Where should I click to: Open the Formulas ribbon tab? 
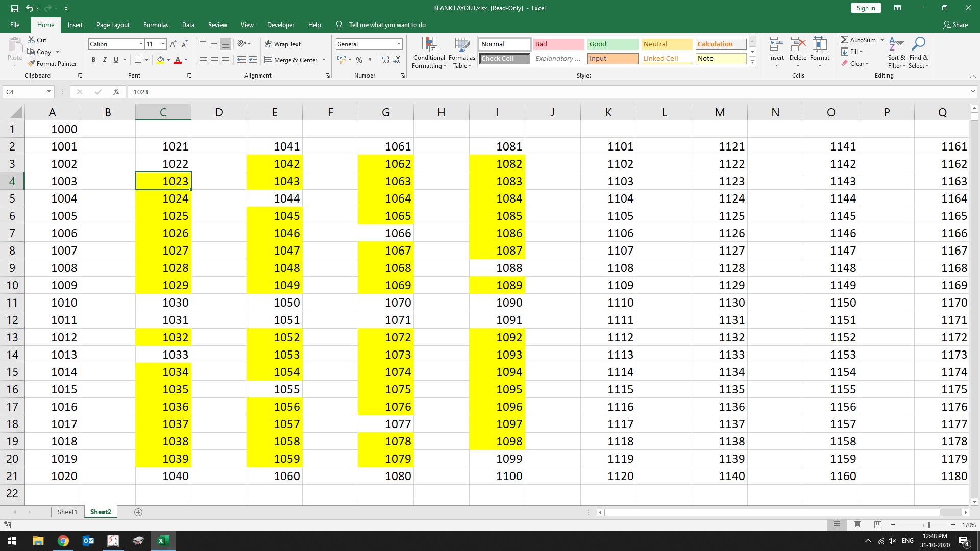click(x=156, y=24)
